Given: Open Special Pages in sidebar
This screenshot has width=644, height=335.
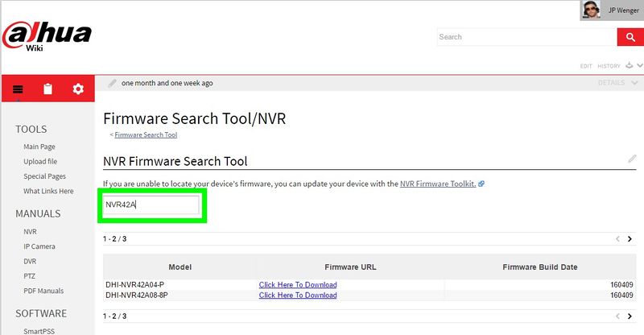Looking at the screenshot, I should [x=44, y=176].
